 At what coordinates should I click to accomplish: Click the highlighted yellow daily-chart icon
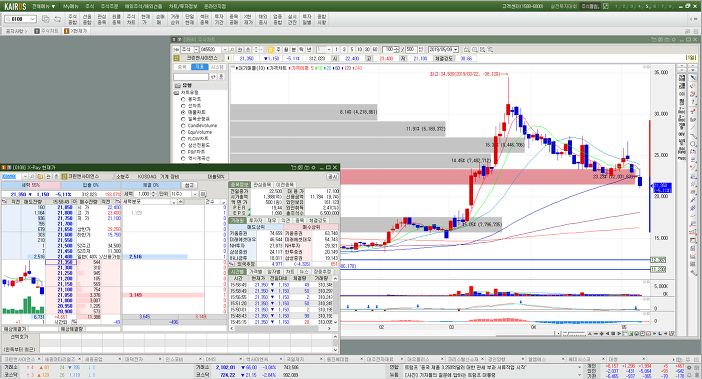pyautogui.click(x=270, y=50)
